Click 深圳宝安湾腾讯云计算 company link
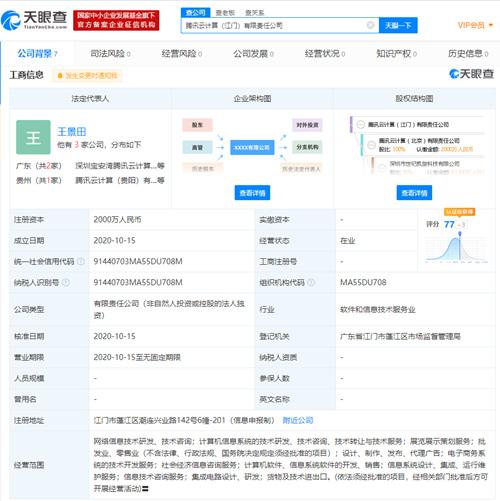 [x=120, y=166]
